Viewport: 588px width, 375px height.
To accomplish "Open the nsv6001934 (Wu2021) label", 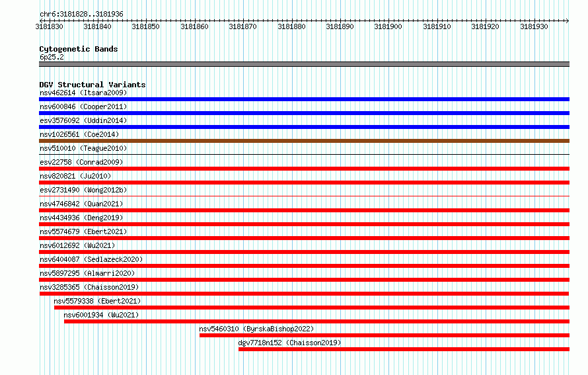I will point(101,315).
